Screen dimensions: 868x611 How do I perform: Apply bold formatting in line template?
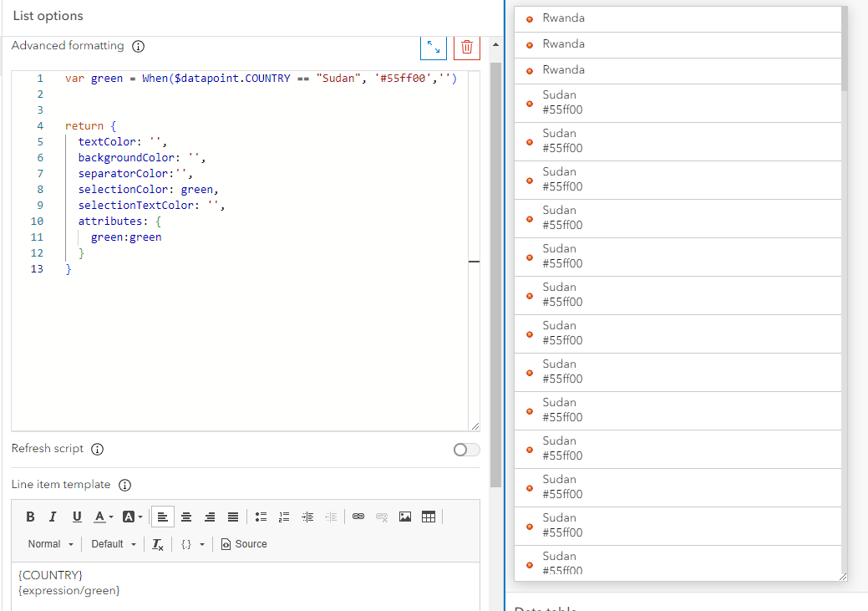(30, 517)
